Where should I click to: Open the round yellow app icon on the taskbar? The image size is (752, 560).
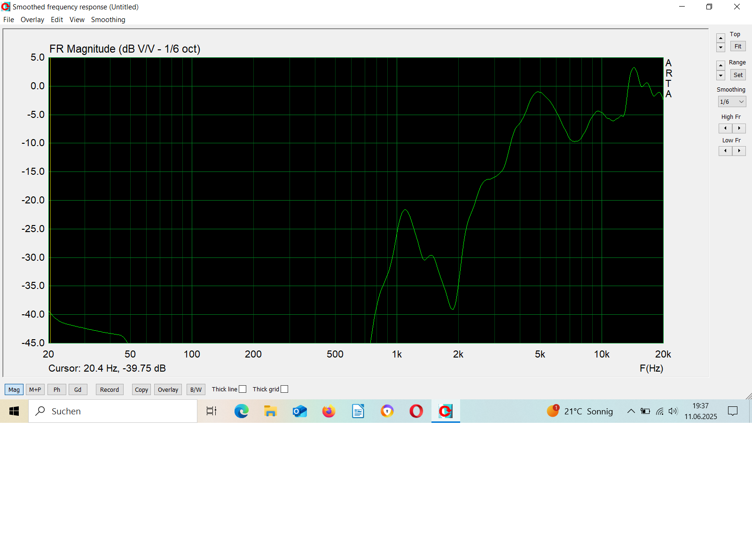point(387,411)
